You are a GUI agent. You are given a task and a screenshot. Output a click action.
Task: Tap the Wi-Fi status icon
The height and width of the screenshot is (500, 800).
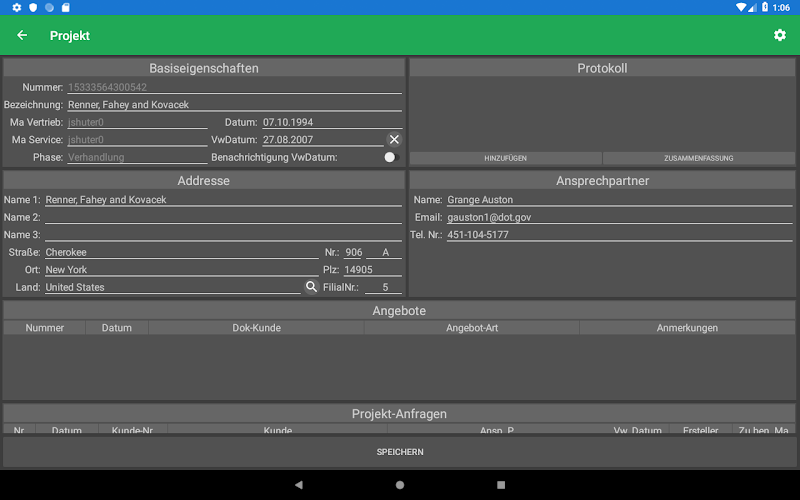tap(741, 7)
